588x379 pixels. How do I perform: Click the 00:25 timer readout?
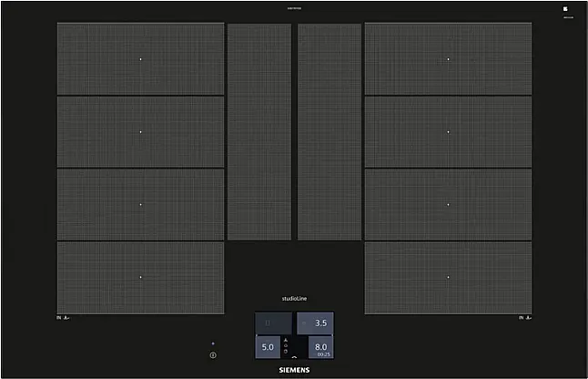point(324,354)
